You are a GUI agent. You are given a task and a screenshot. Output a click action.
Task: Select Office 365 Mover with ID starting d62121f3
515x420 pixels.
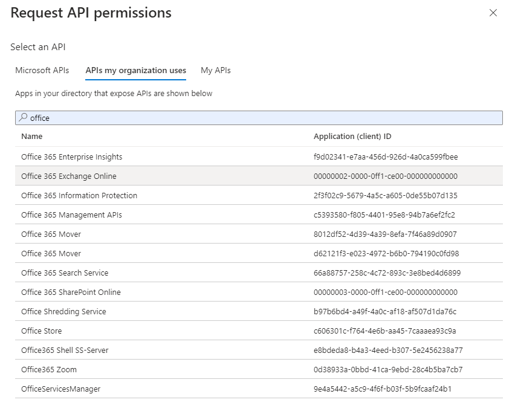point(259,253)
